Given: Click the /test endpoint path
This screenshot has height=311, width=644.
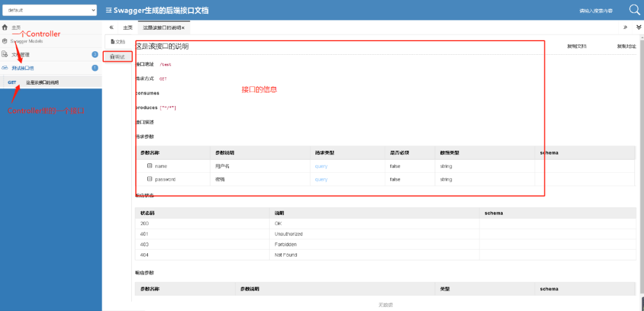Looking at the screenshot, I should click(x=165, y=65).
